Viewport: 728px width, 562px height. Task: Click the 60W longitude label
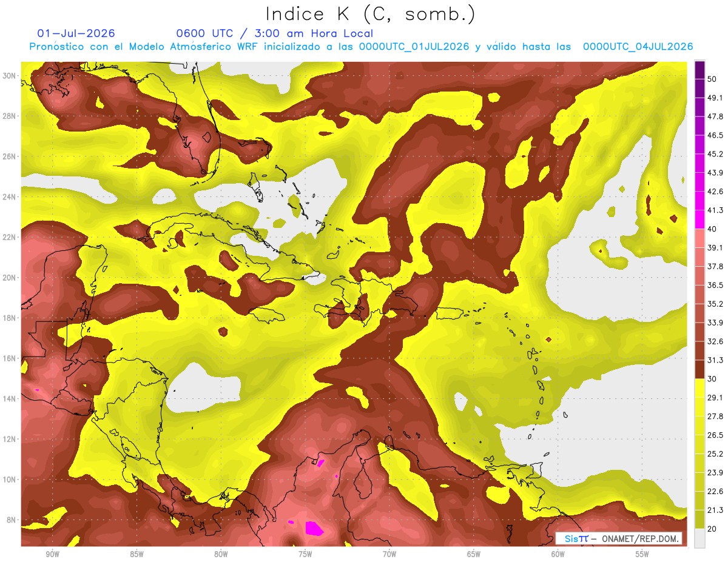558,554
